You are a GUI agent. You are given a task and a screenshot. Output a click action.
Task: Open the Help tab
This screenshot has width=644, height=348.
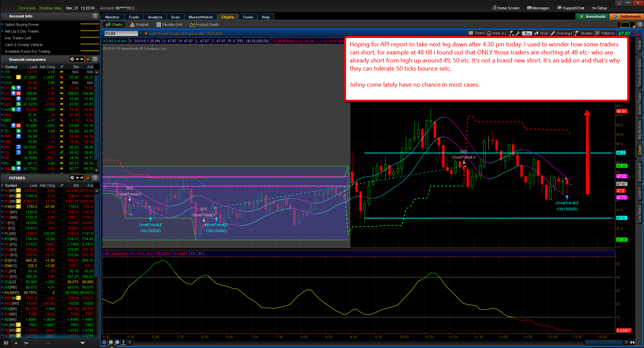click(266, 17)
